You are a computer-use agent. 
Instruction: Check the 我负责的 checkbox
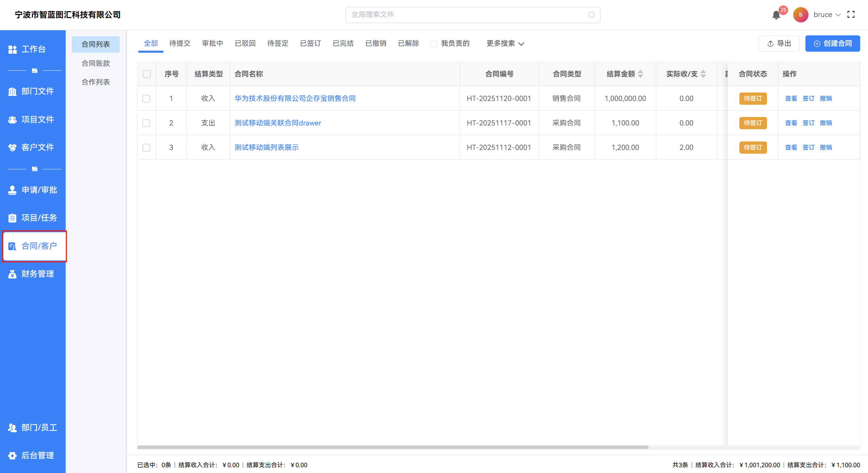pyautogui.click(x=434, y=44)
